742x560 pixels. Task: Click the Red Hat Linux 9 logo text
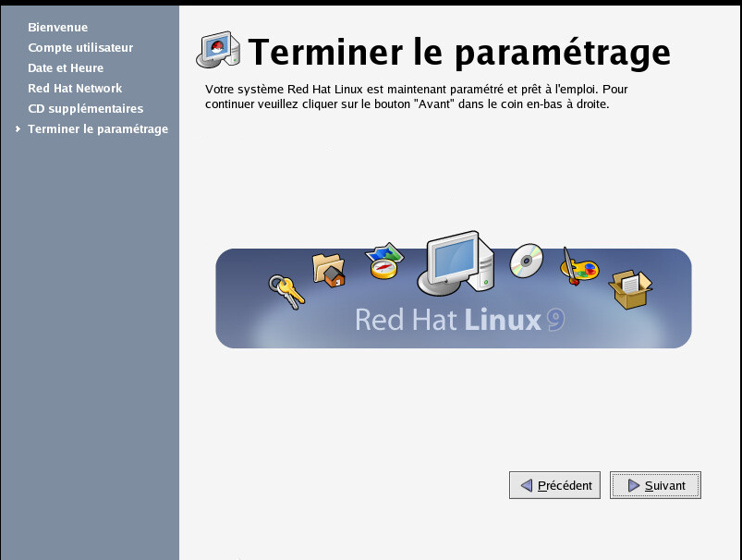pyautogui.click(x=460, y=320)
